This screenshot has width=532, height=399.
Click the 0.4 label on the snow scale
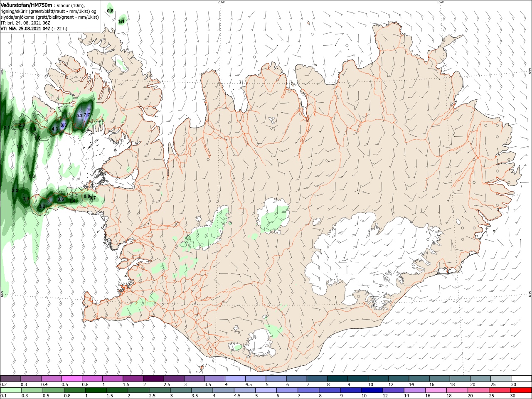point(44,384)
